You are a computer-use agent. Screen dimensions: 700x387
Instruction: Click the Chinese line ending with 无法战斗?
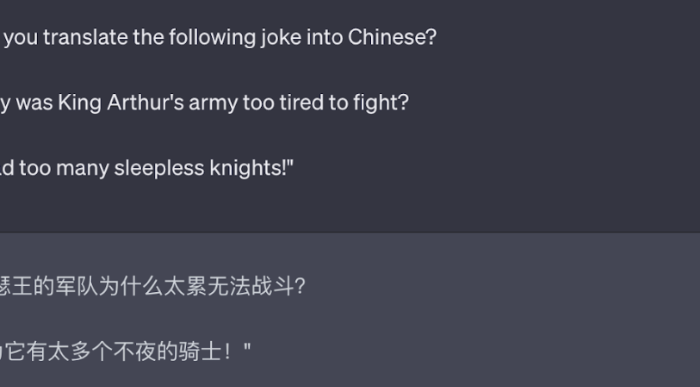point(153,286)
